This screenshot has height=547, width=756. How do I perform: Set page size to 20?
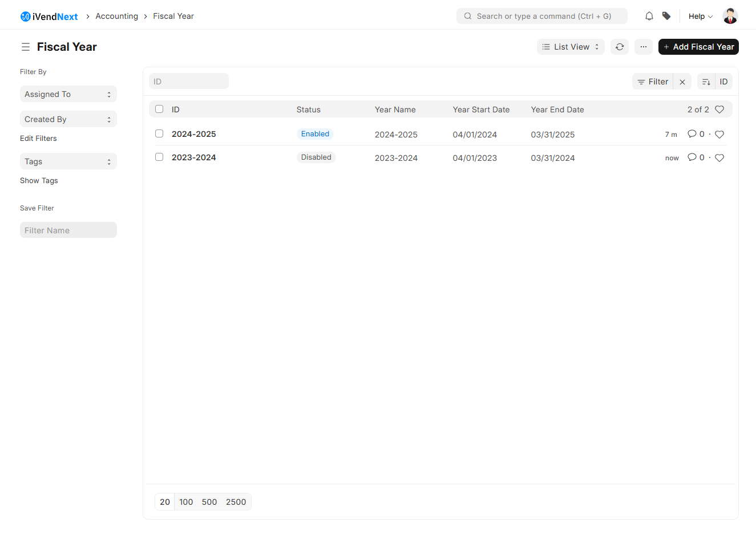[165, 502]
